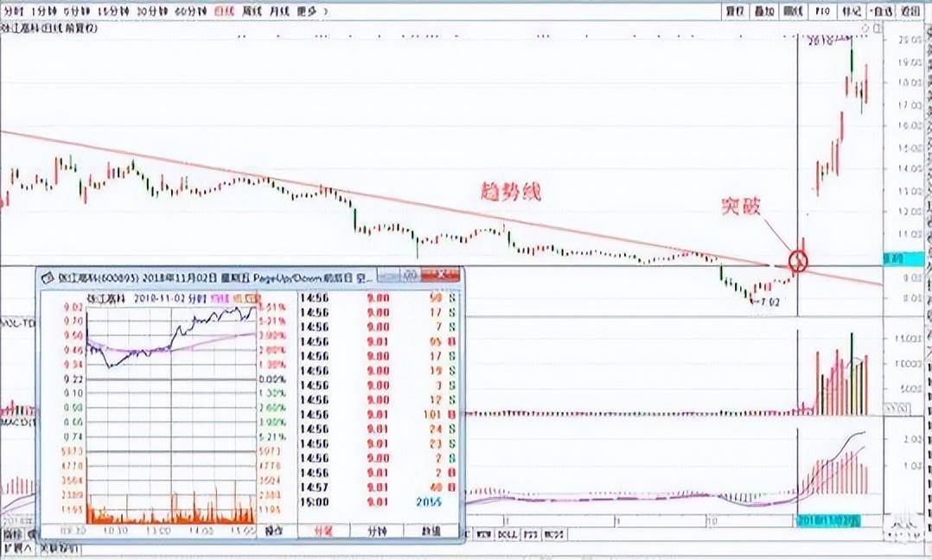
Task: Click the trade row with volume 19 S
Action: [x=378, y=371]
